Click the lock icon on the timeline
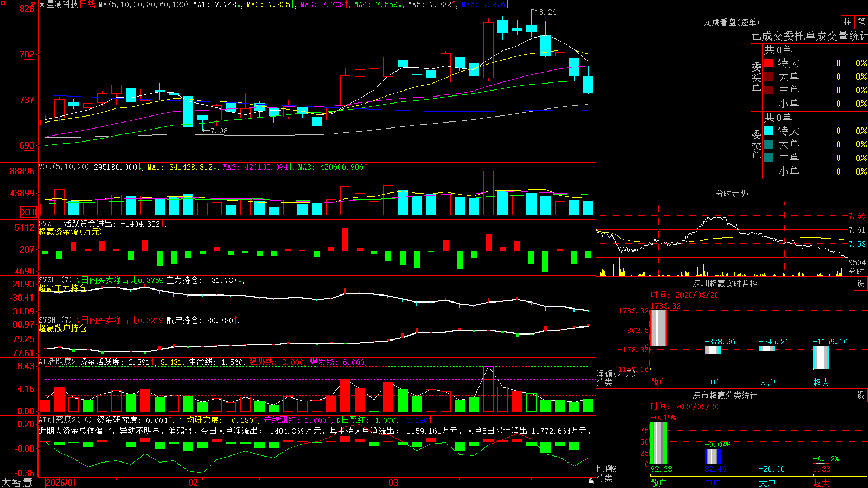The width and height of the screenshot is (868, 488). [x=591, y=481]
